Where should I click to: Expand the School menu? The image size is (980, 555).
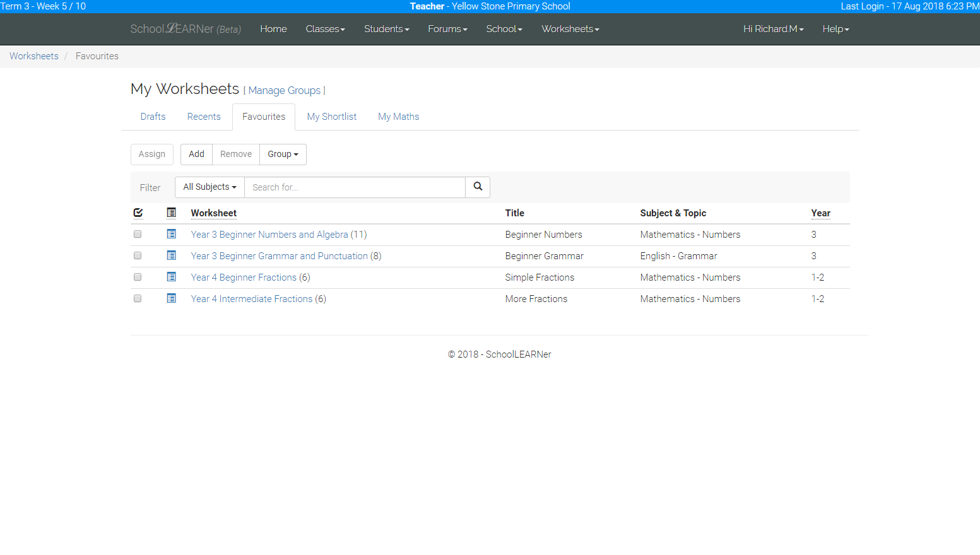504,29
